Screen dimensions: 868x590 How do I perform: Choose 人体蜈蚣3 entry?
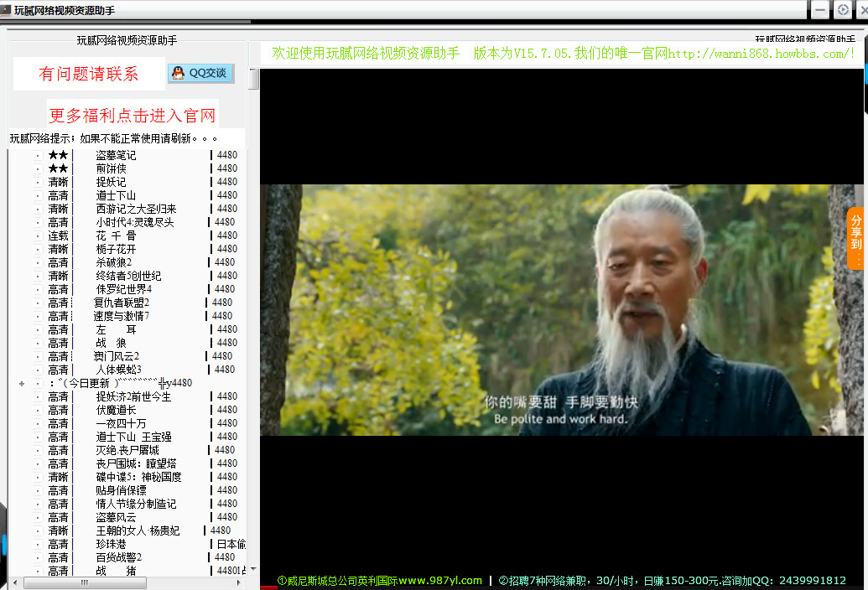[x=118, y=370]
